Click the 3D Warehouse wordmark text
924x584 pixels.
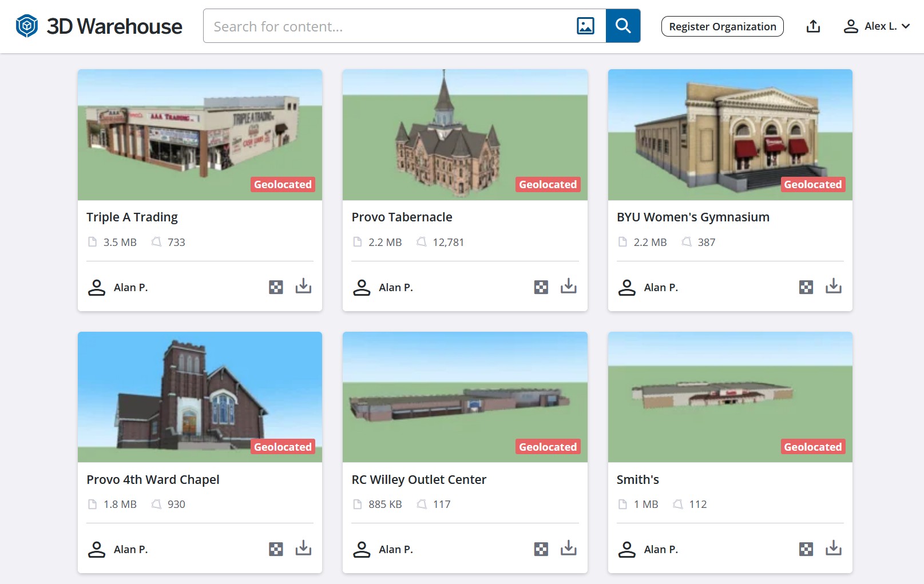point(114,26)
